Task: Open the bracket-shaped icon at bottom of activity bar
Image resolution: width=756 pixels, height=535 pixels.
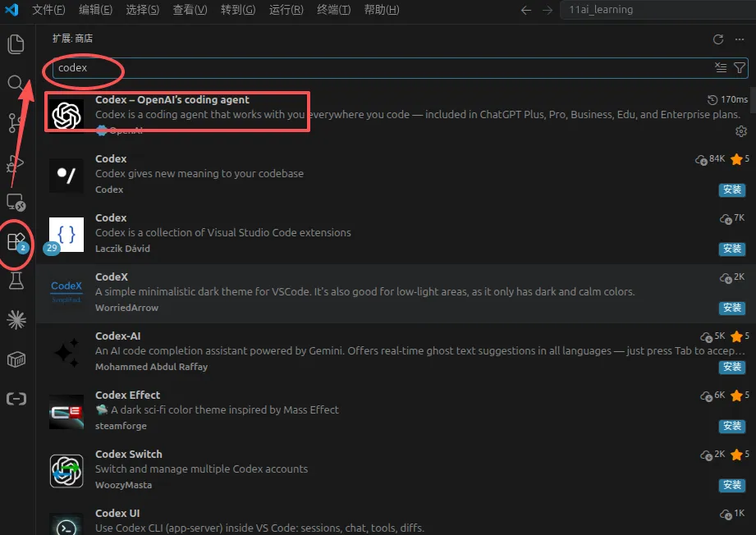Action: pyautogui.click(x=16, y=399)
